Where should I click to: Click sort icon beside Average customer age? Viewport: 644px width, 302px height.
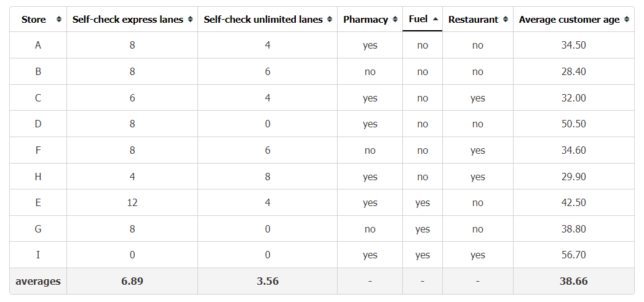point(627,19)
